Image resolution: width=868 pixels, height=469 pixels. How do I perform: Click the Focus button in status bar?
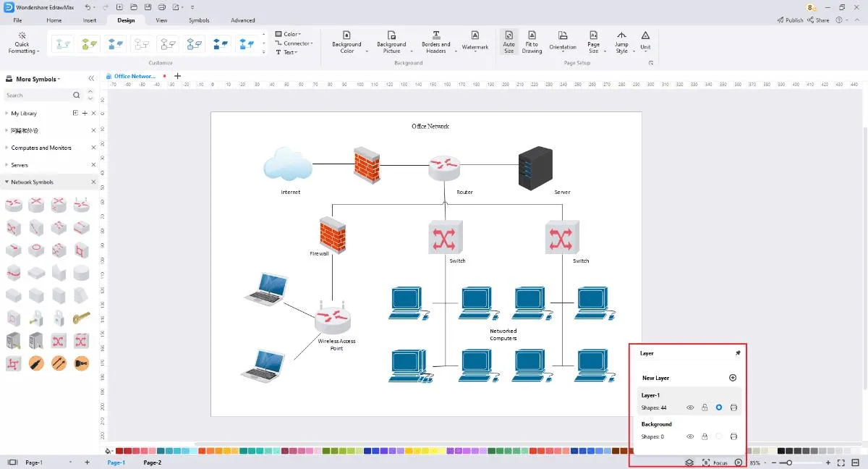[x=715, y=462]
